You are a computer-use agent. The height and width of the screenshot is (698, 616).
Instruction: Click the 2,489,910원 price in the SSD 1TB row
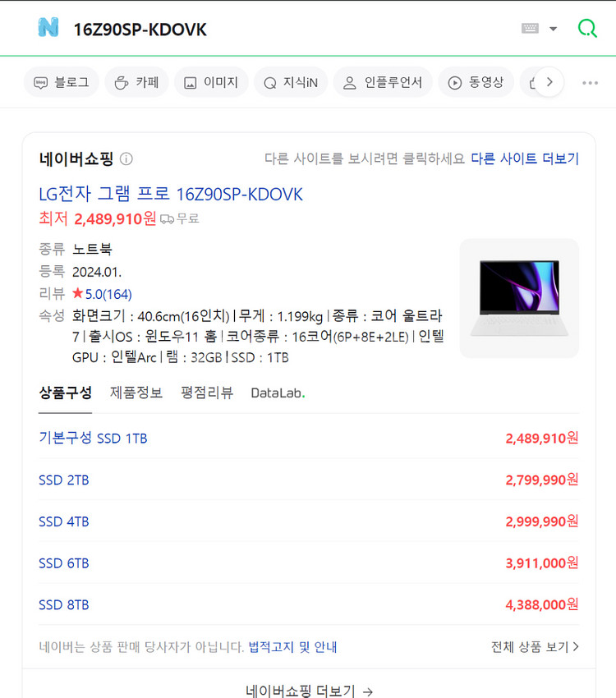tap(542, 438)
